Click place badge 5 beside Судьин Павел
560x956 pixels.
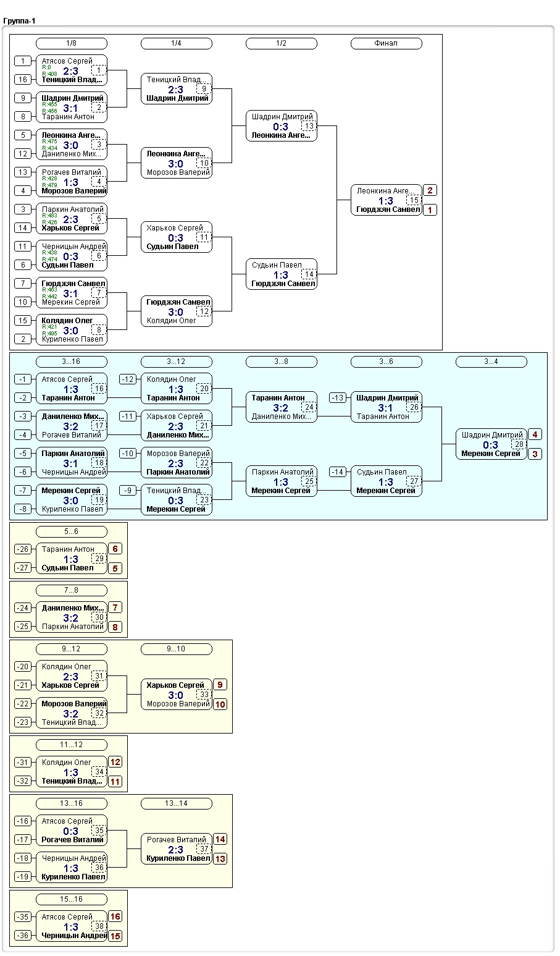coord(115,569)
